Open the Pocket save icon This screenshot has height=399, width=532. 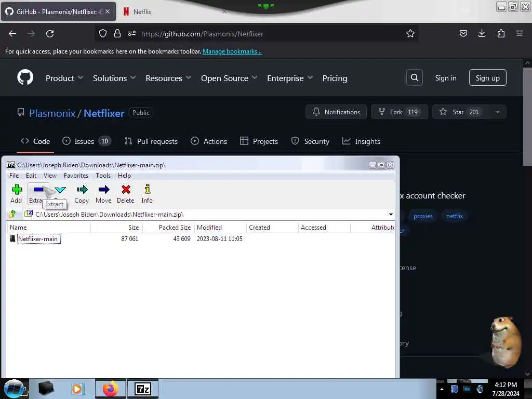463,33
